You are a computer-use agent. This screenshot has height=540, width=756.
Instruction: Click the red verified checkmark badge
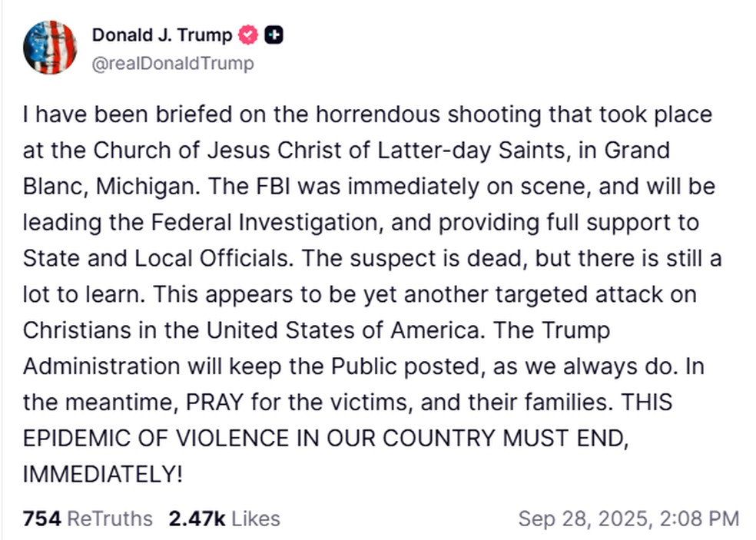pyautogui.click(x=248, y=35)
